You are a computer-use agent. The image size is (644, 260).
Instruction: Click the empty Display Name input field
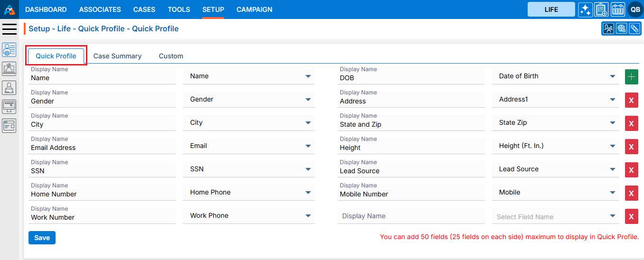(x=411, y=216)
